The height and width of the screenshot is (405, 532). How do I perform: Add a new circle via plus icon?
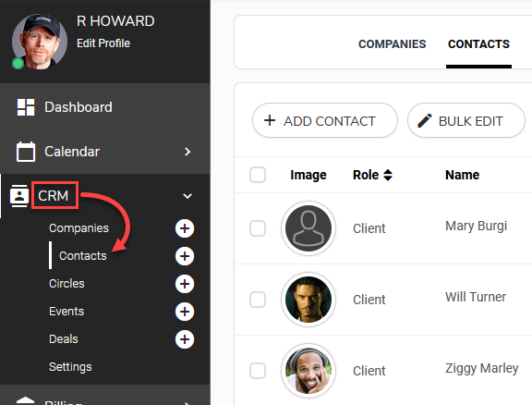185,284
